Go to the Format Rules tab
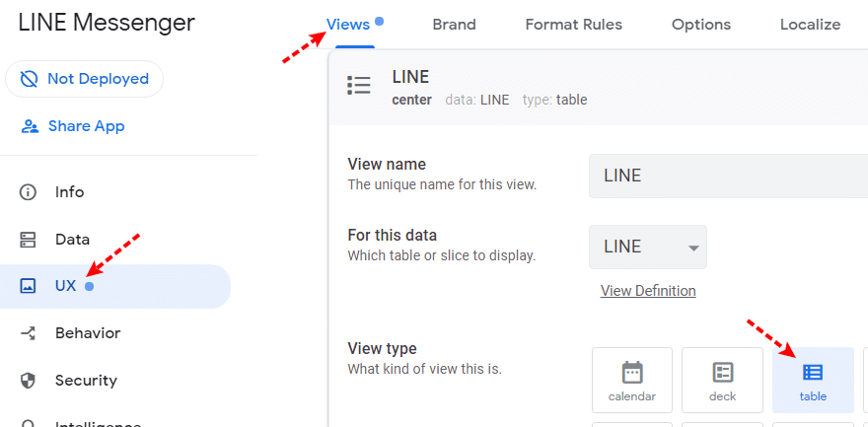This screenshot has width=868, height=427. (574, 25)
